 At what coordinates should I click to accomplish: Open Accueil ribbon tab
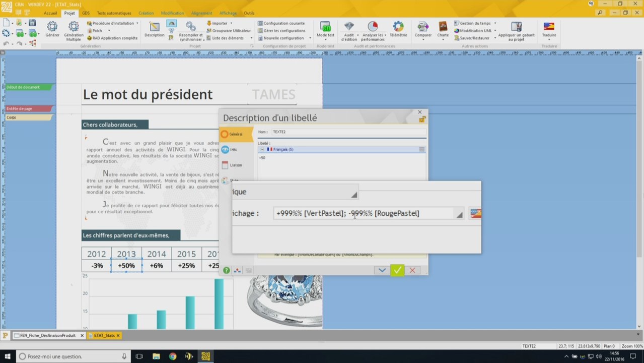coord(50,13)
